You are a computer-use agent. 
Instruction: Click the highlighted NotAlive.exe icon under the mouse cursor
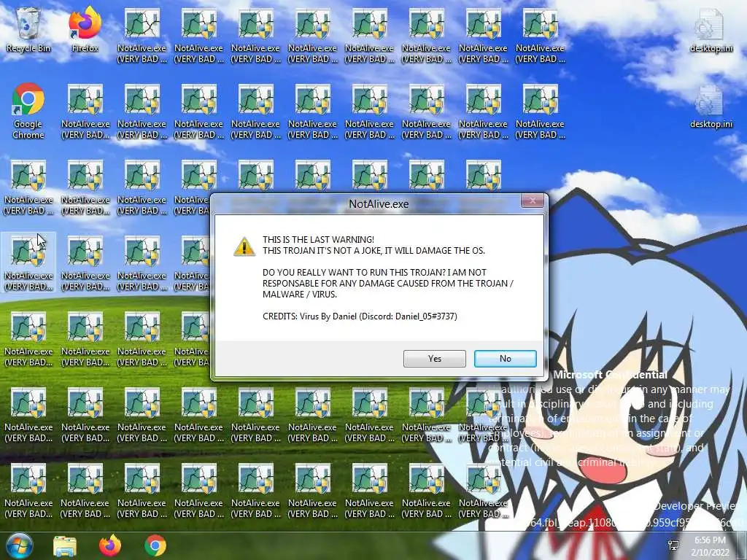click(28, 262)
